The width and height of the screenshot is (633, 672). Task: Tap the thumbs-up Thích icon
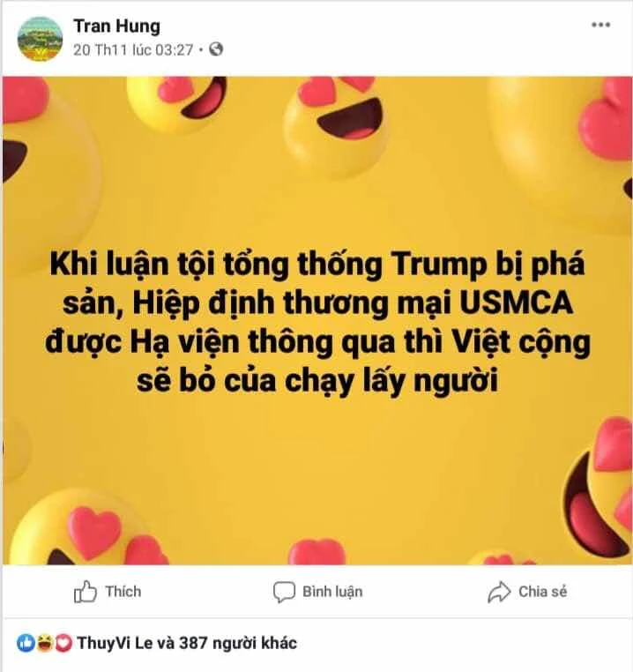85,592
